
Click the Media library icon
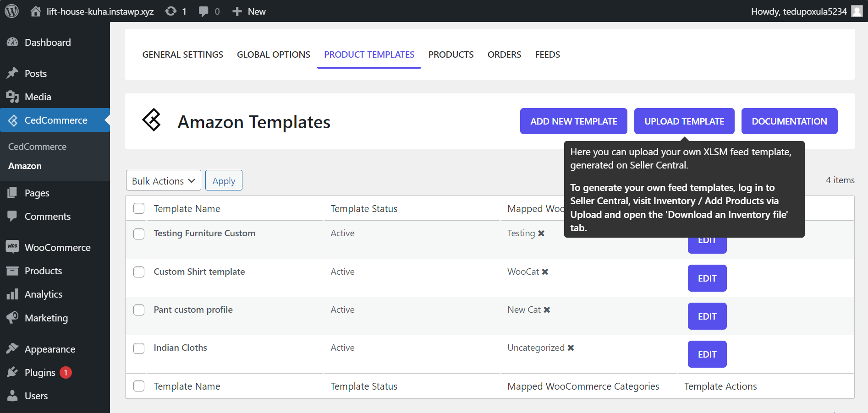[12, 97]
